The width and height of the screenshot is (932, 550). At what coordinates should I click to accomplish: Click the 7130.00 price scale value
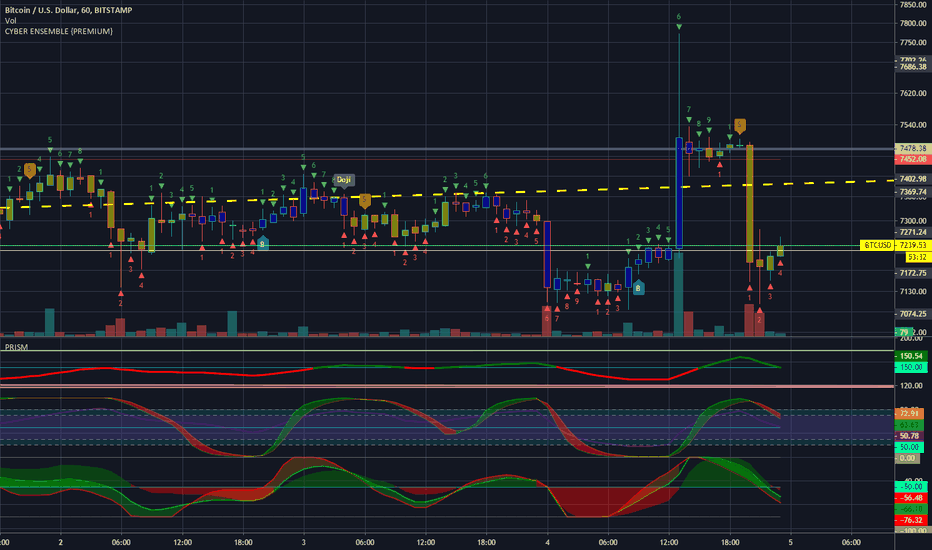pyautogui.click(x=913, y=292)
